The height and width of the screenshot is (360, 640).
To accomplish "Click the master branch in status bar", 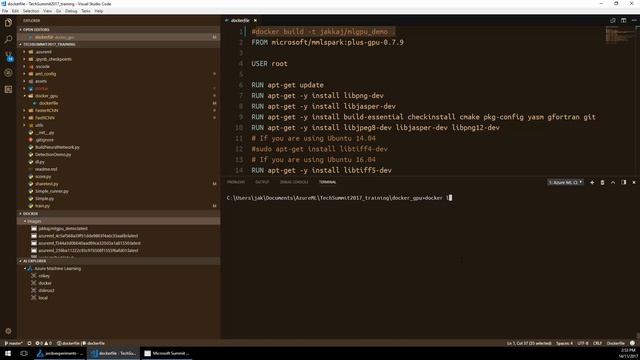I will click(x=13, y=343).
